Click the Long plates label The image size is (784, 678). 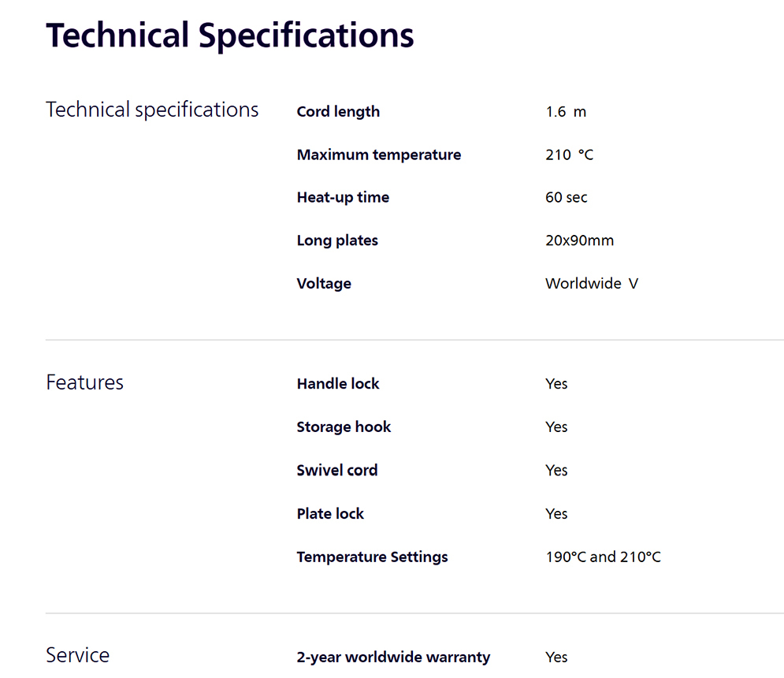337,240
